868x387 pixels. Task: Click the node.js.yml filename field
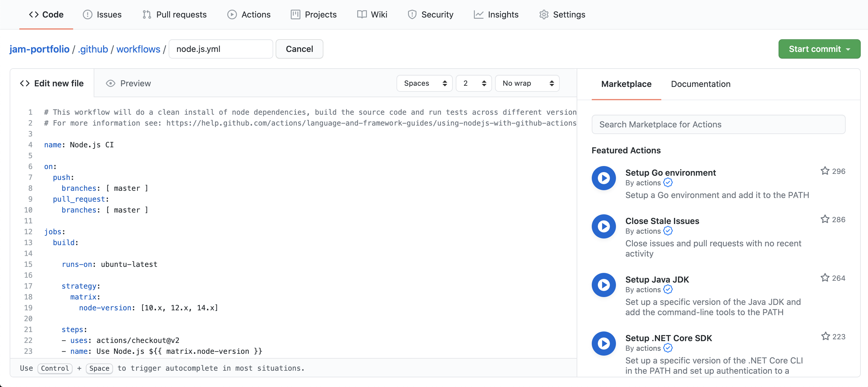pyautogui.click(x=221, y=49)
